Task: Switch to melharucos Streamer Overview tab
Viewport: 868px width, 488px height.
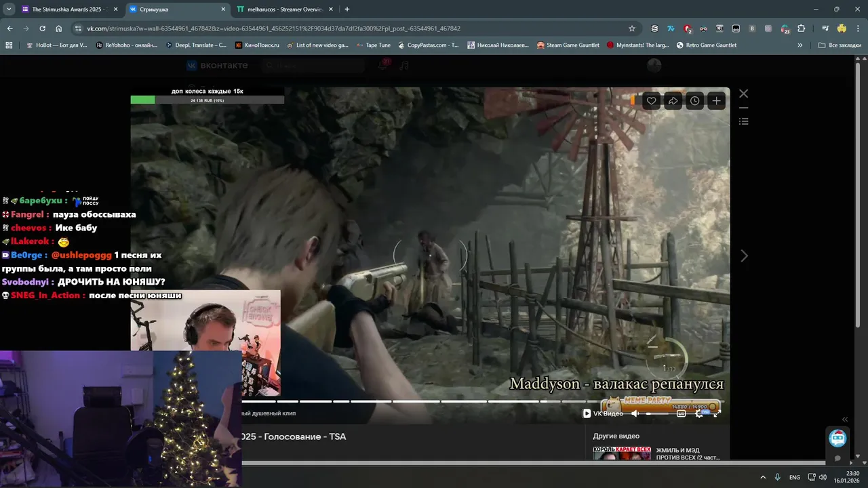Action: point(284,9)
